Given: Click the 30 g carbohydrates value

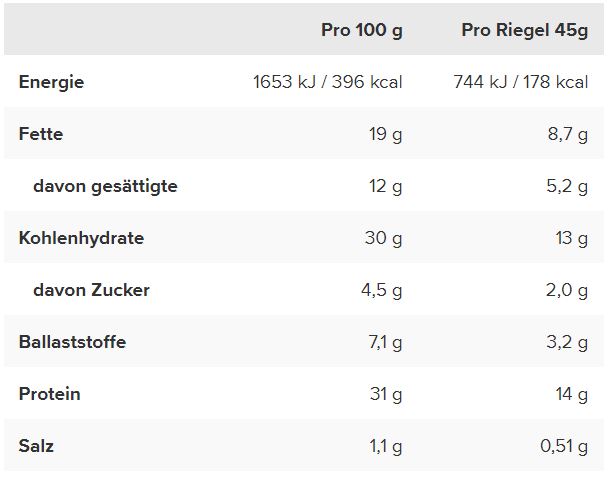Looking at the screenshot, I should click(384, 238).
